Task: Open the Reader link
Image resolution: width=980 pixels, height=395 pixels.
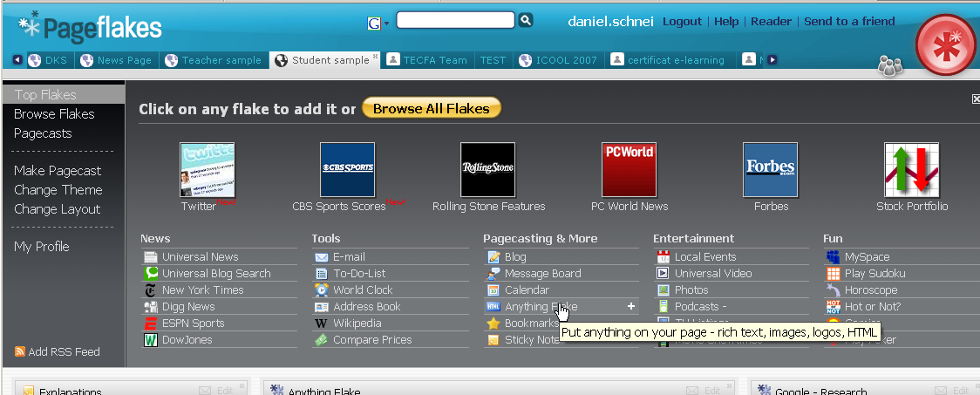Action: [772, 21]
